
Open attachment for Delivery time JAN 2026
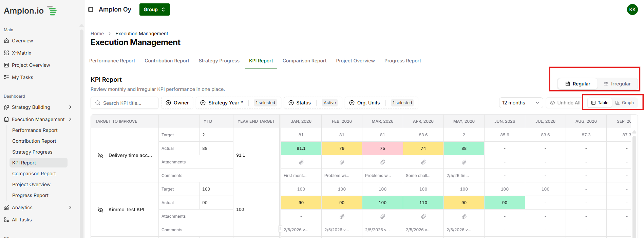click(x=301, y=162)
